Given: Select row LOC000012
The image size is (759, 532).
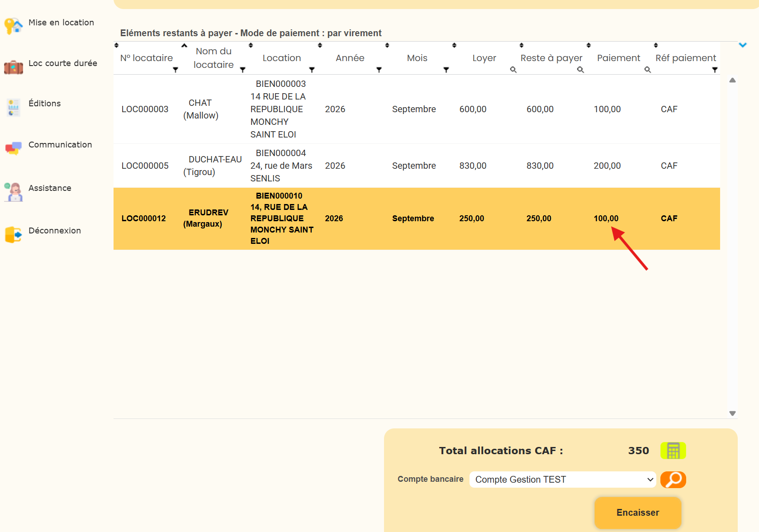Looking at the screenshot, I should [x=417, y=218].
